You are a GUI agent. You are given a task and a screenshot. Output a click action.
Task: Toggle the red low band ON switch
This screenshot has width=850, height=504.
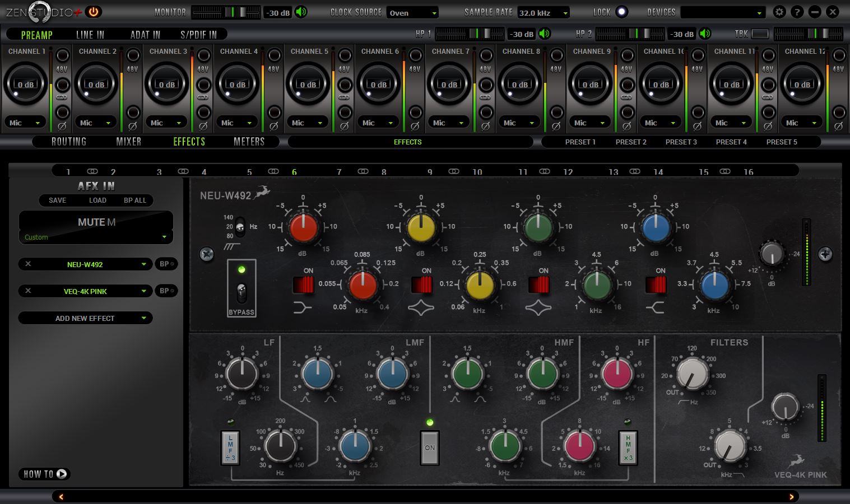(304, 285)
